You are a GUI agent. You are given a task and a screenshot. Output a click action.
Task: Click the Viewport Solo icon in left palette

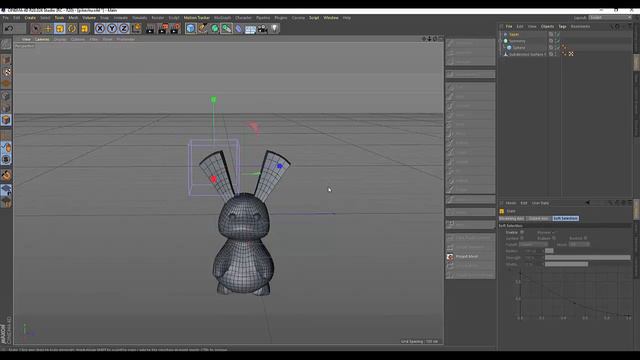coord(6,160)
